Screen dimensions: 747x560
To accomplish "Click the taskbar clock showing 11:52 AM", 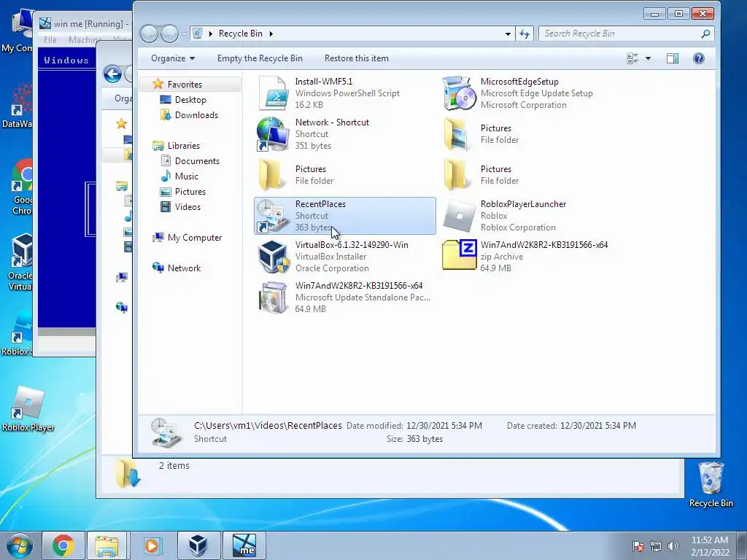I will [x=710, y=545].
